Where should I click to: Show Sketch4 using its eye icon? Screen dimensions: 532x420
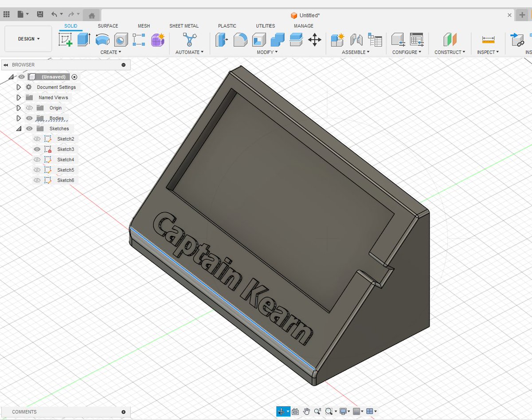(37, 160)
